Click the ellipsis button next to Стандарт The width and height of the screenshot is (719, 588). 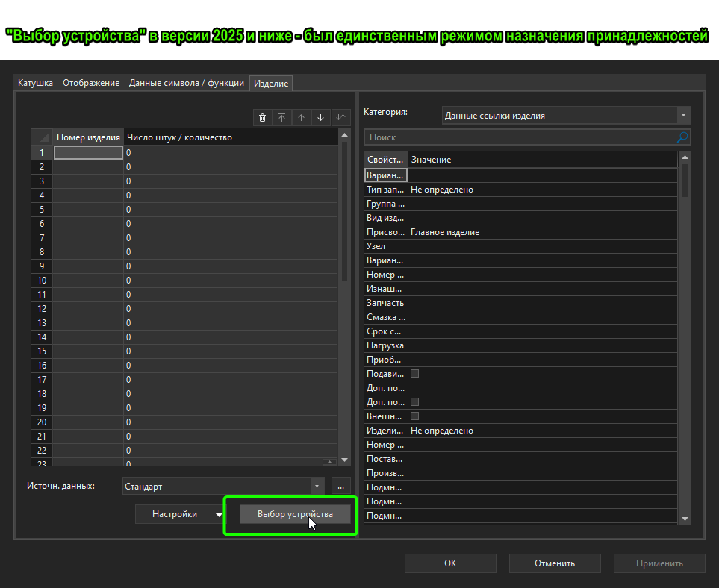point(340,487)
